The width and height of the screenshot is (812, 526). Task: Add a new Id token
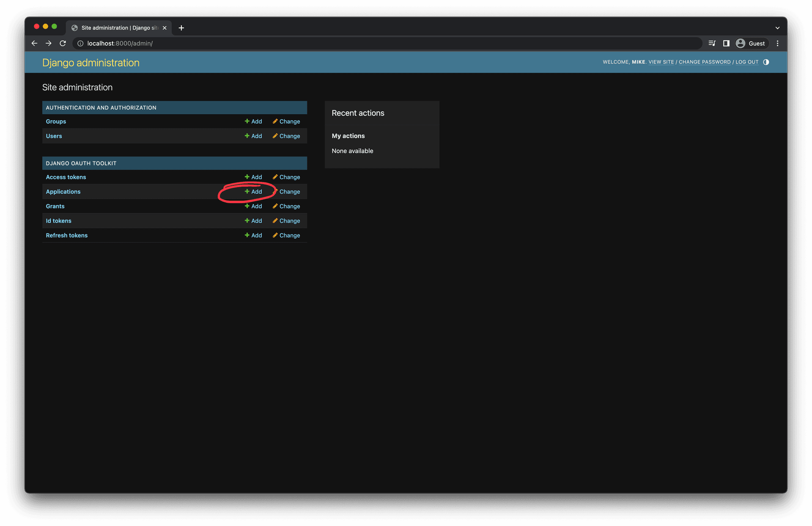pyautogui.click(x=253, y=221)
